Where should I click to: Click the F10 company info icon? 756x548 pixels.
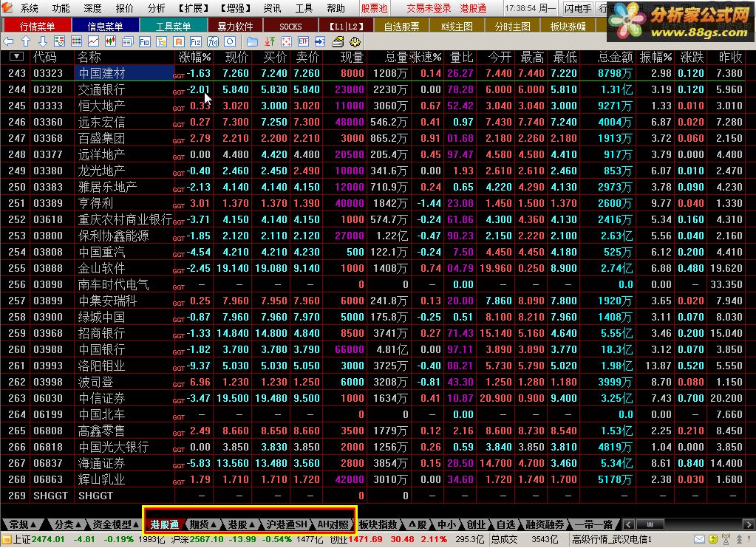pyautogui.click(x=144, y=41)
